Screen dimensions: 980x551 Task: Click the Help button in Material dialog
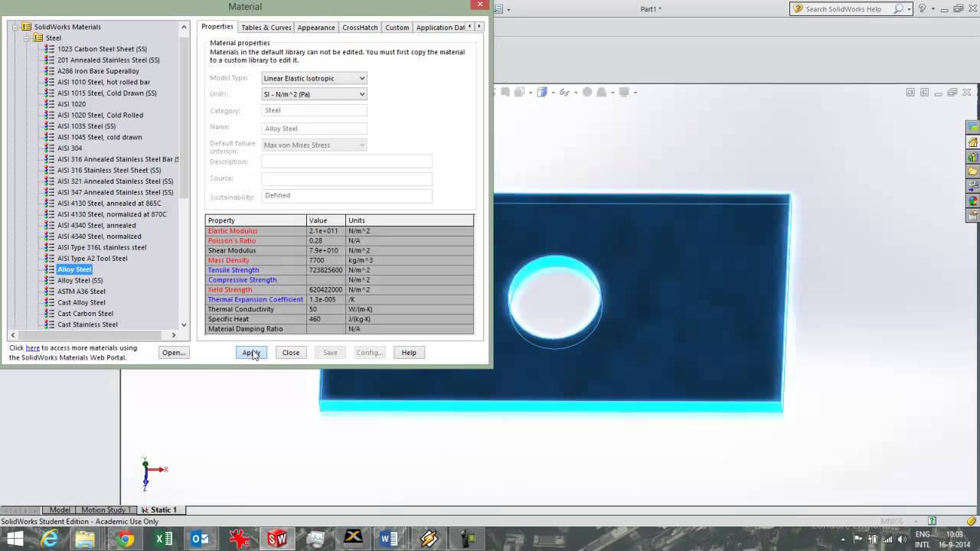(409, 353)
